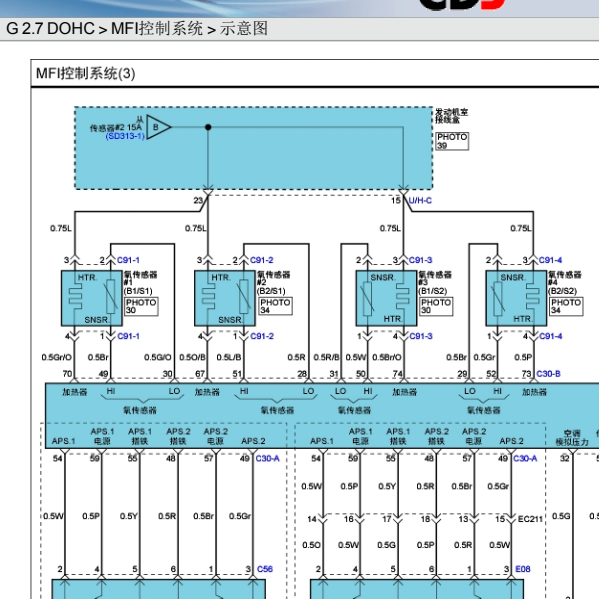The height and width of the screenshot is (599, 599).
Task: Open the C56 connector link
Action: coord(265,569)
